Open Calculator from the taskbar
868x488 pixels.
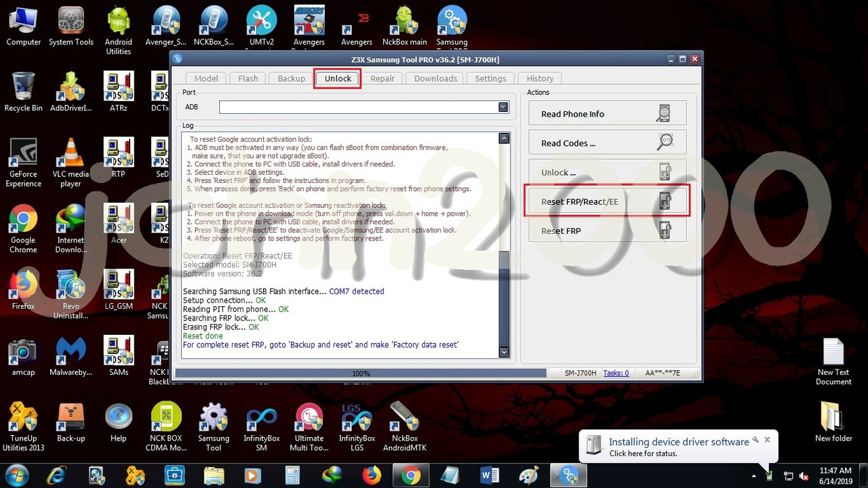pos(292,475)
